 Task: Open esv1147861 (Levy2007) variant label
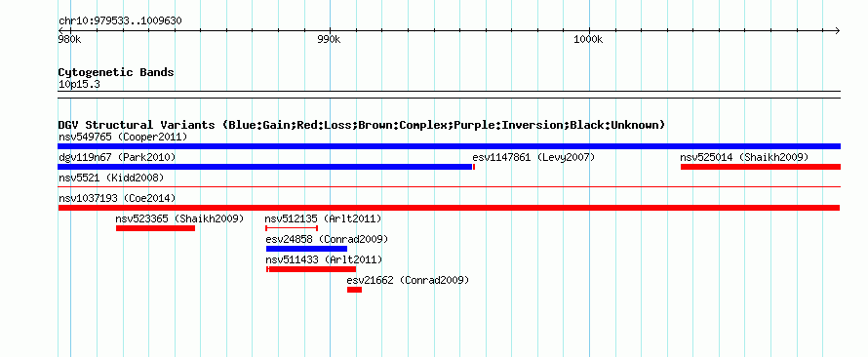point(533,158)
